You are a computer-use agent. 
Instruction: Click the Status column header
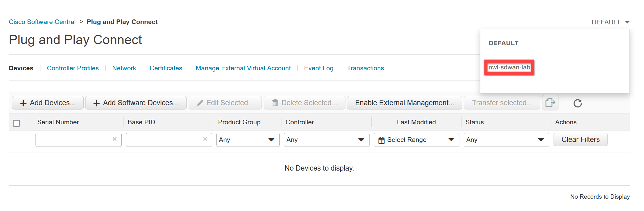click(x=475, y=122)
